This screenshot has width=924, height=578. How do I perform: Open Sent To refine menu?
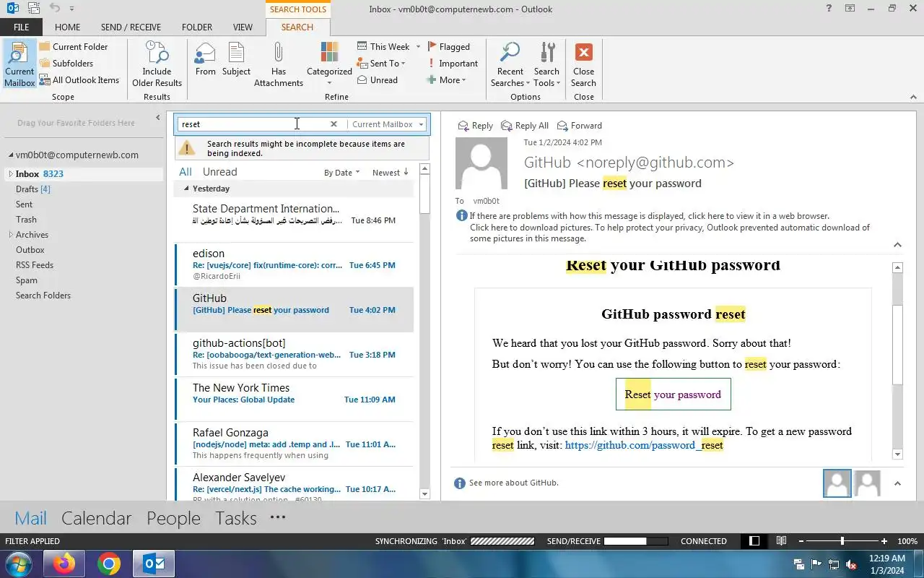point(381,64)
